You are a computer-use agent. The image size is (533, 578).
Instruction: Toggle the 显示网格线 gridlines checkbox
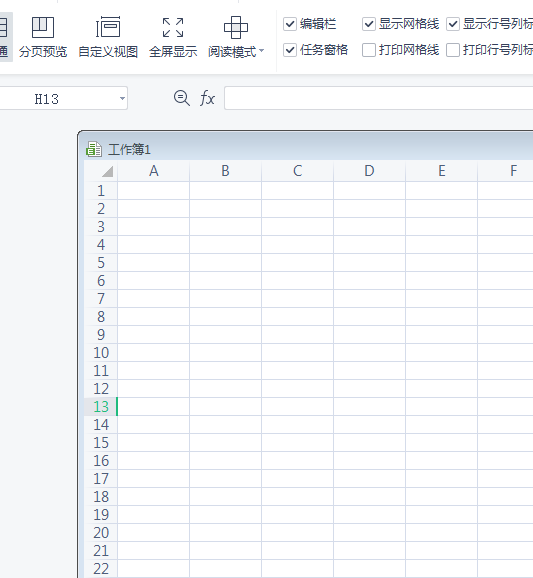pyautogui.click(x=369, y=24)
